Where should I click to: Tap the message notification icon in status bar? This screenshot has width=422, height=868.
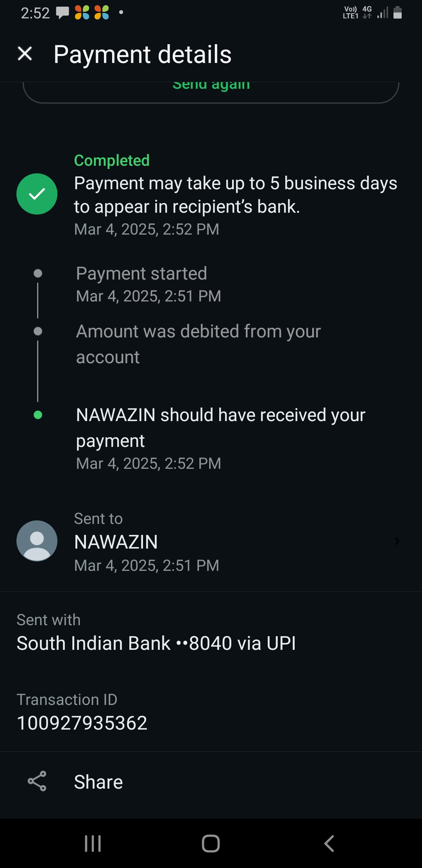tap(63, 13)
